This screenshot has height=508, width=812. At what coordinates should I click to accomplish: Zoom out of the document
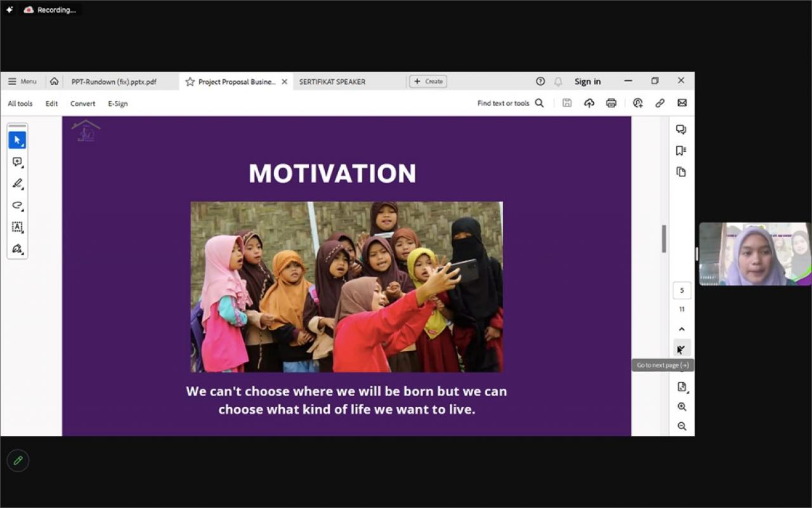pyautogui.click(x=681, y=426)
